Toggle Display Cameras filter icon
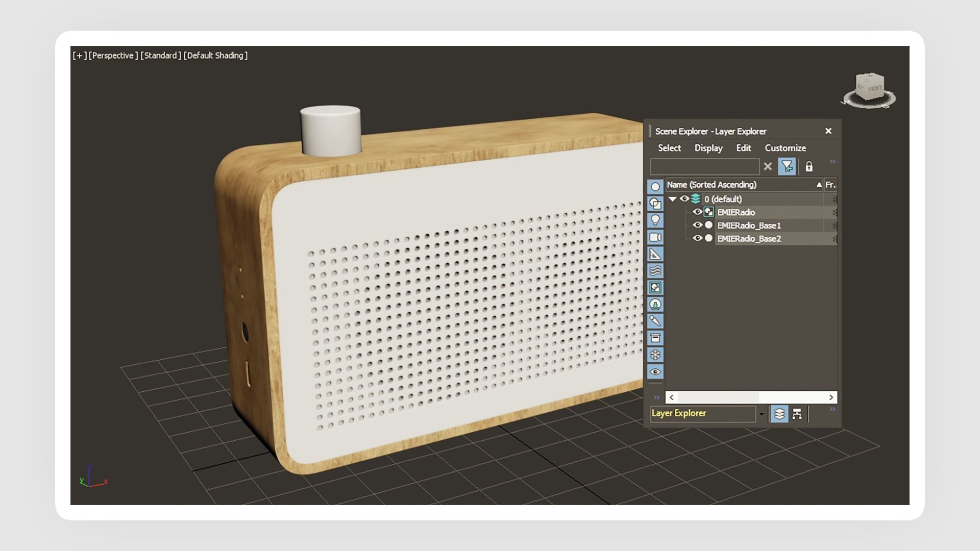Image resolution: width=980 pixels, height=551 pixels. point(655,237)
